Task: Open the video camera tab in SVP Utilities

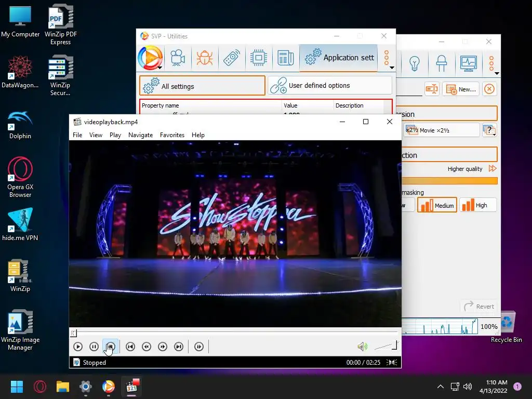Action: pos(178,58)
